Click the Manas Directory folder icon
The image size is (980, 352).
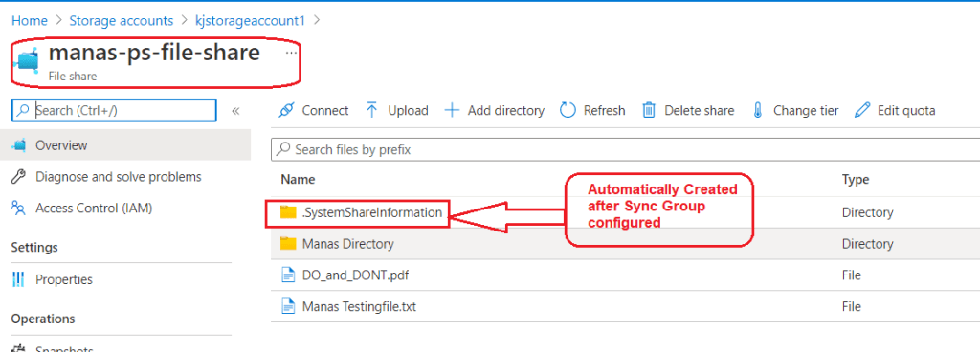click(287, 243)
